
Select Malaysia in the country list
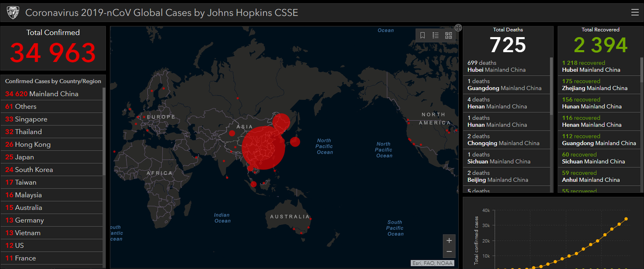point(52,195)
